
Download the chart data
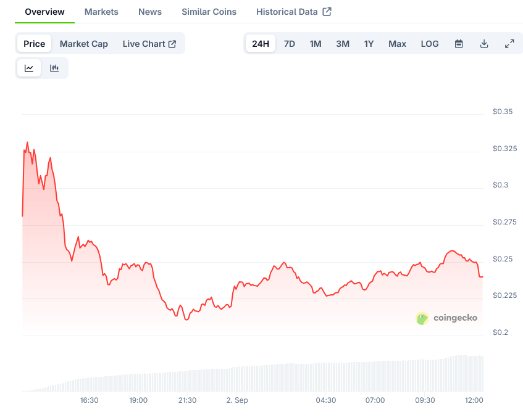[x=484, y=44]
